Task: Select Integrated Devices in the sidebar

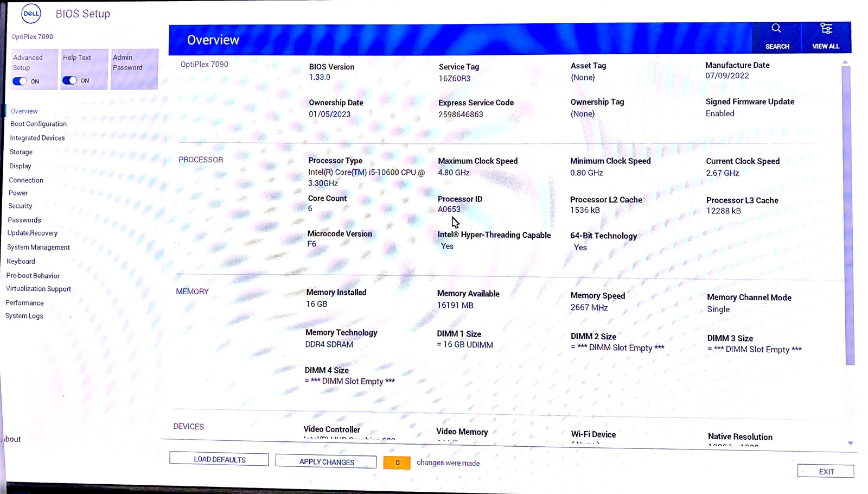Action: (x=37, y=138)
